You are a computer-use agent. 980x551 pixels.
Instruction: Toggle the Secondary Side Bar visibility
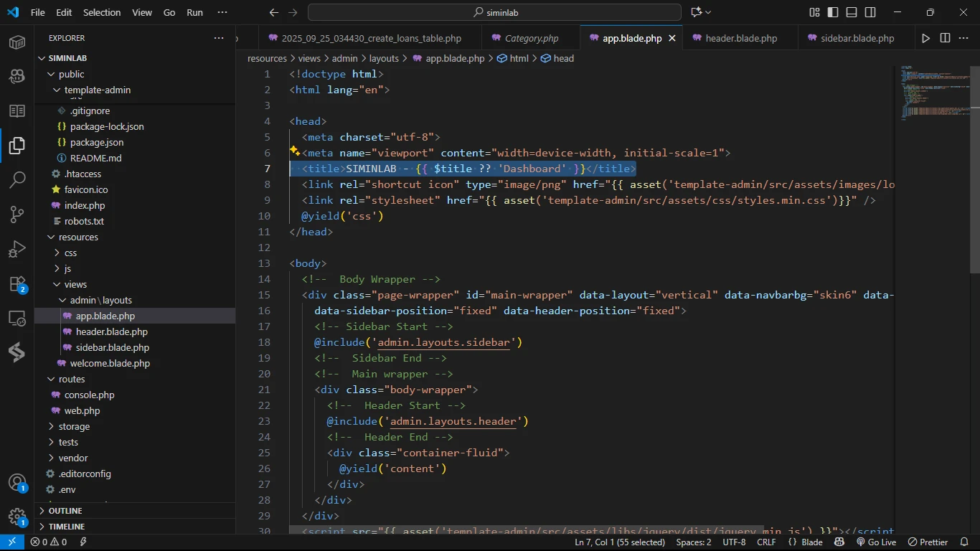[870, 12]
